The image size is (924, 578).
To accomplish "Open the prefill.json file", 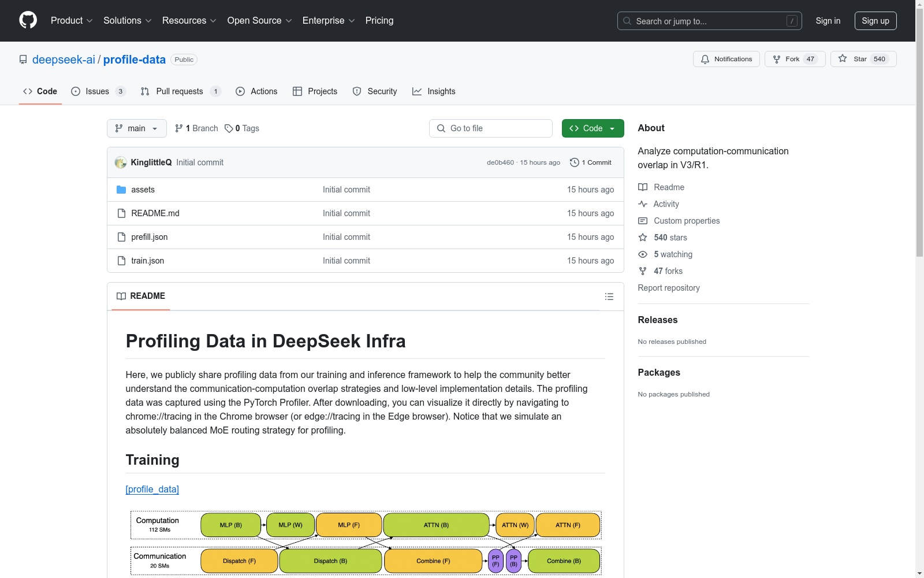I will (150, 237).
